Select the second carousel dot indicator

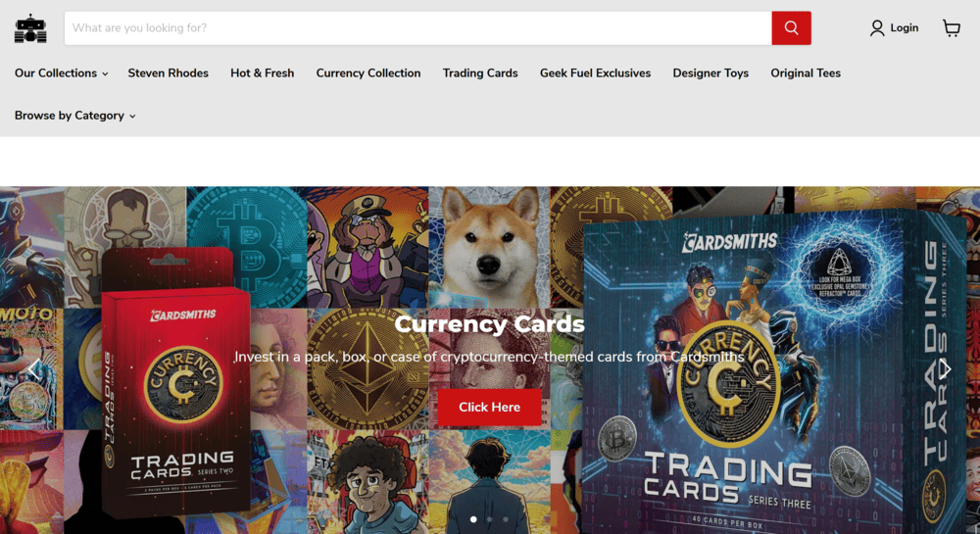pos(489,519)
